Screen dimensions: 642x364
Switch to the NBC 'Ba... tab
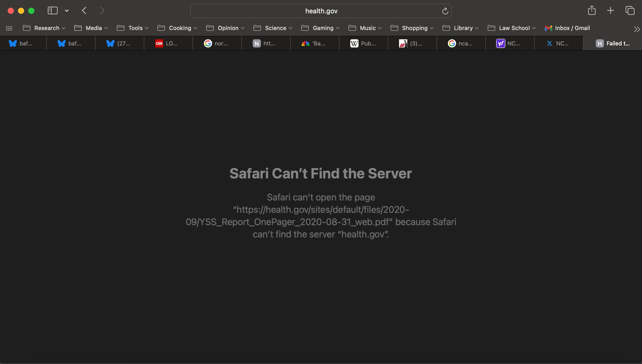pos(315,43)
